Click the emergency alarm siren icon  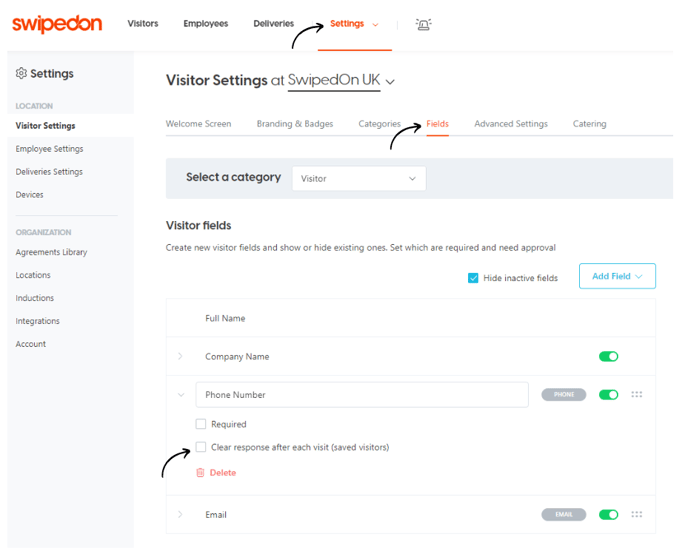(423, 25)
